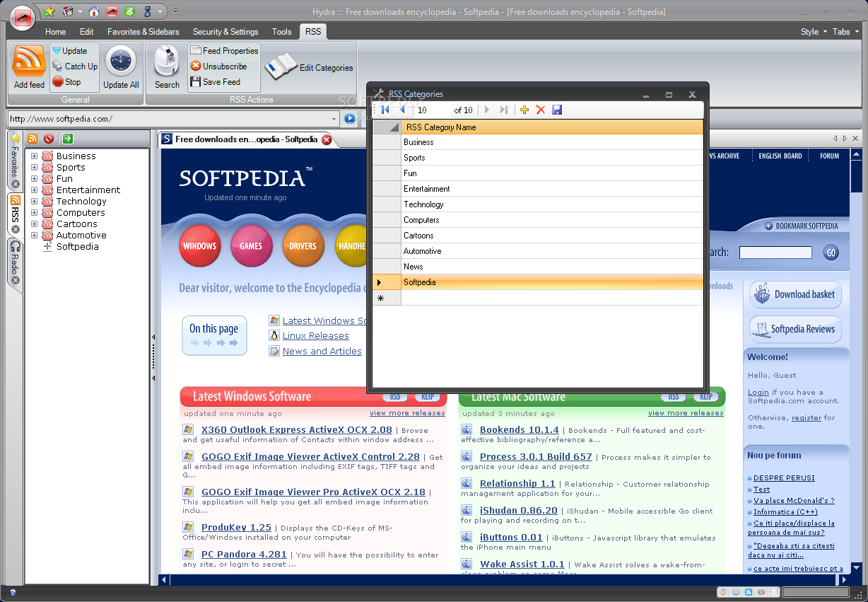This screenshot has width=868, height=602.
Task: Open the Edit ribbon tab
Action: pos(87,32)
